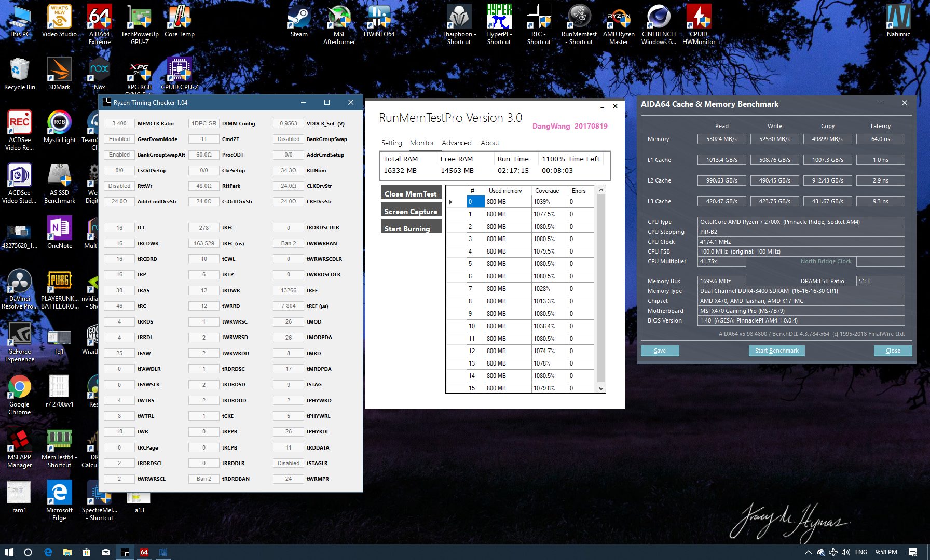This screenshot has width=930, height=560.
Task: Click Start Burning button
Action: pos(412,227)
